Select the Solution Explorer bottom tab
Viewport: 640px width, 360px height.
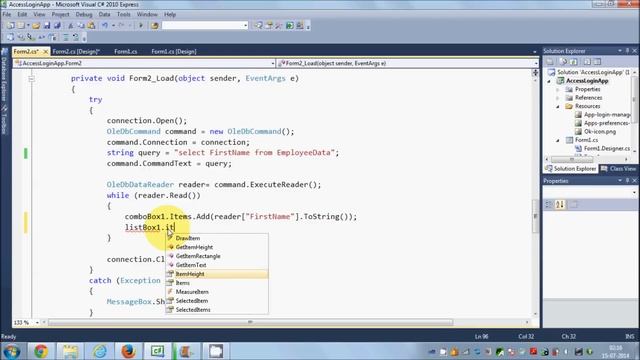pos(571,169)
